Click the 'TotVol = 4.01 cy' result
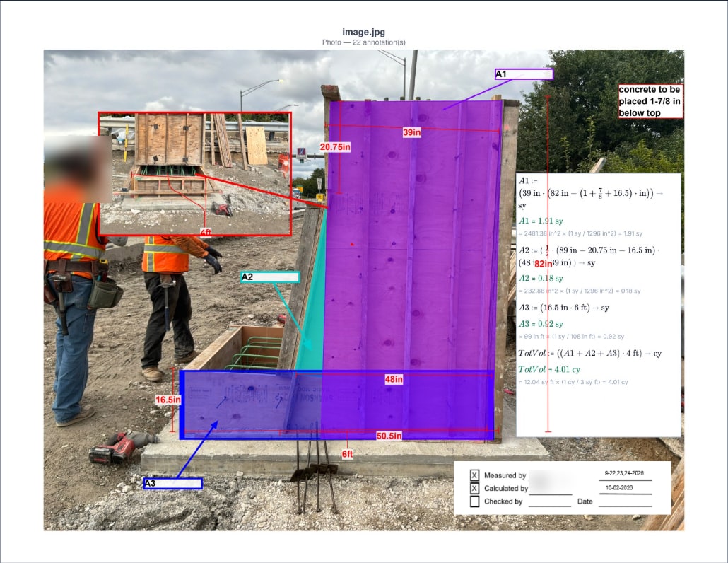728x563 pixels. point(549,370)
